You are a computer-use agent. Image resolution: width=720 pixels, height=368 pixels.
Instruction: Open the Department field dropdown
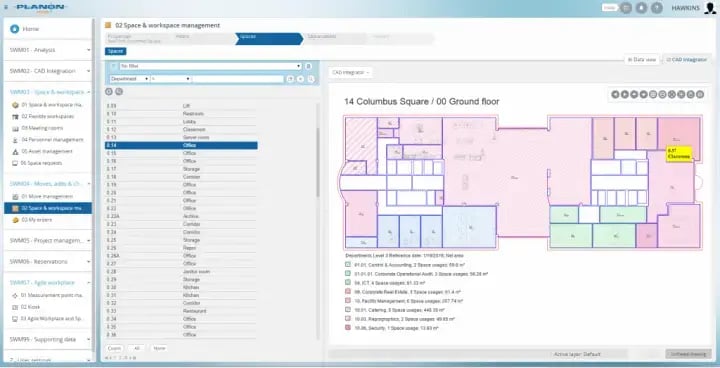click(129, 79)
